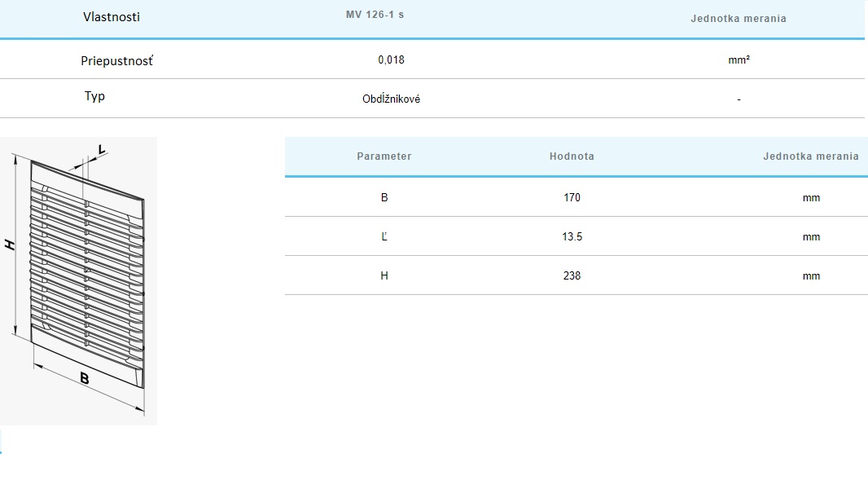Screen dimensions: 868x489
Task: Click the 170 value cell
Action: pyautogui.click(x=572, y=198)
